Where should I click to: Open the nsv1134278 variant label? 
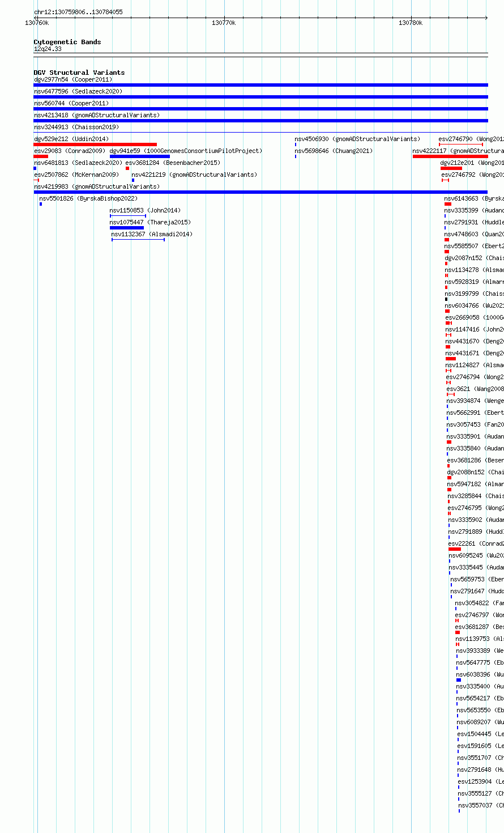tap(475, 270)
